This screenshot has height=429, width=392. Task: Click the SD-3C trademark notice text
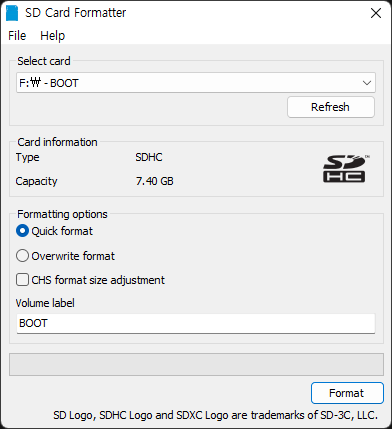[x=215, y=415]
